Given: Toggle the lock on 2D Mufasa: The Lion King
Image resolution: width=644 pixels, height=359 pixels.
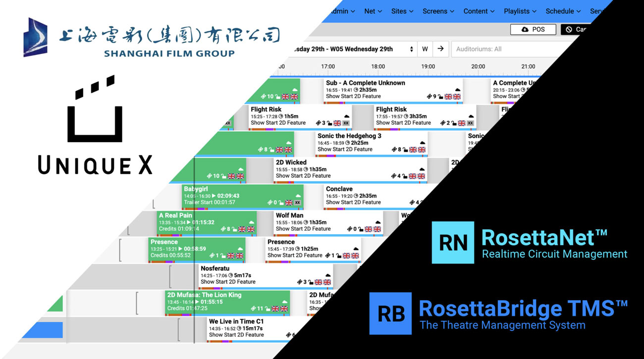Looking at the screenshot, I should coord(268,309).
